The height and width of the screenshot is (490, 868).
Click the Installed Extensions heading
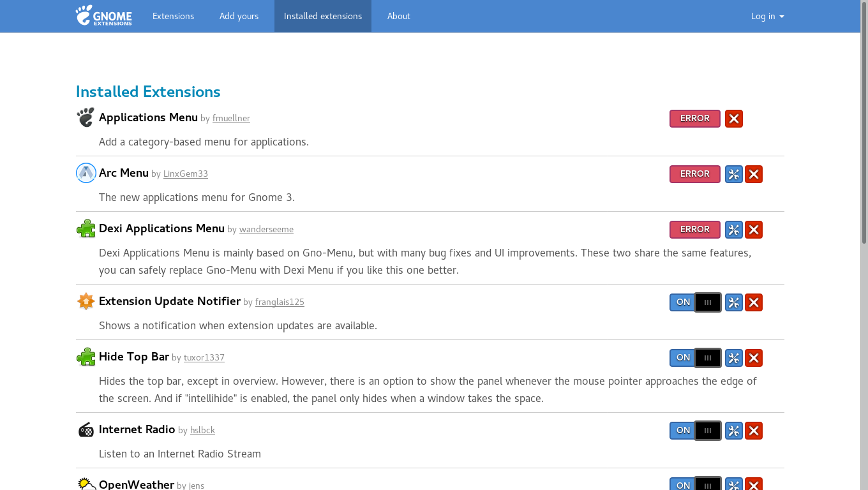click(148, 92)
